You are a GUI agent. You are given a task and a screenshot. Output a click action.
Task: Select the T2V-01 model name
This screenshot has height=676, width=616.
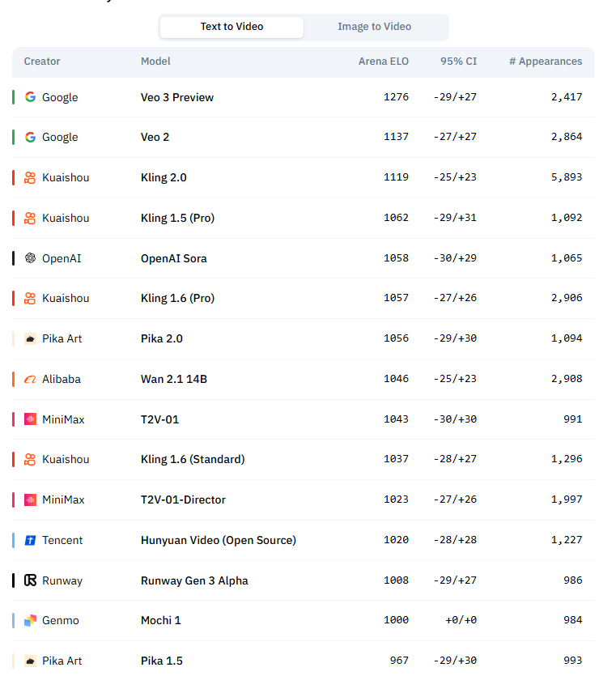click(x=159, y=419)
